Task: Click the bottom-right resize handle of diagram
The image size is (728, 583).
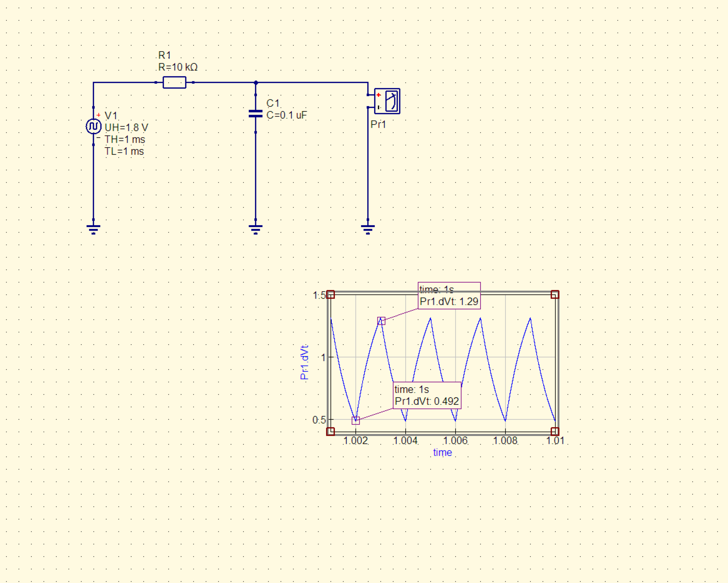Action: tap(555, 431)
